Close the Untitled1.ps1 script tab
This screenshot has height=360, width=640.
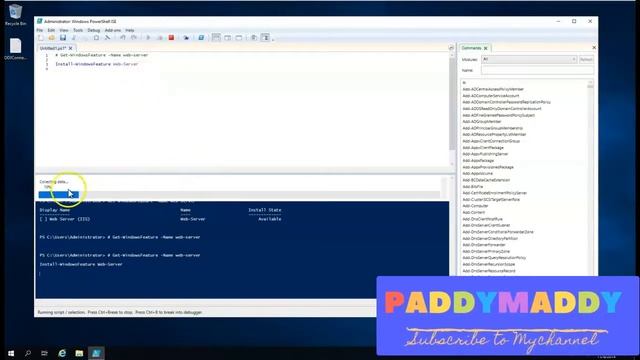(71, 48)
